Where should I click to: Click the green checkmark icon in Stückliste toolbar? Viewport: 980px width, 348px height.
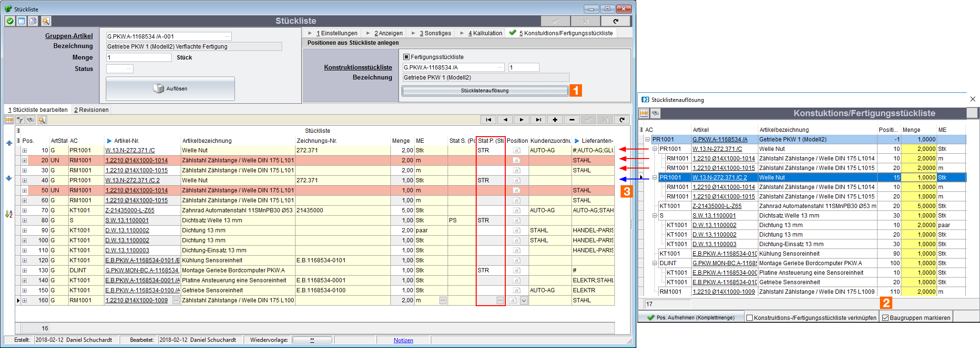pos(10,21)
